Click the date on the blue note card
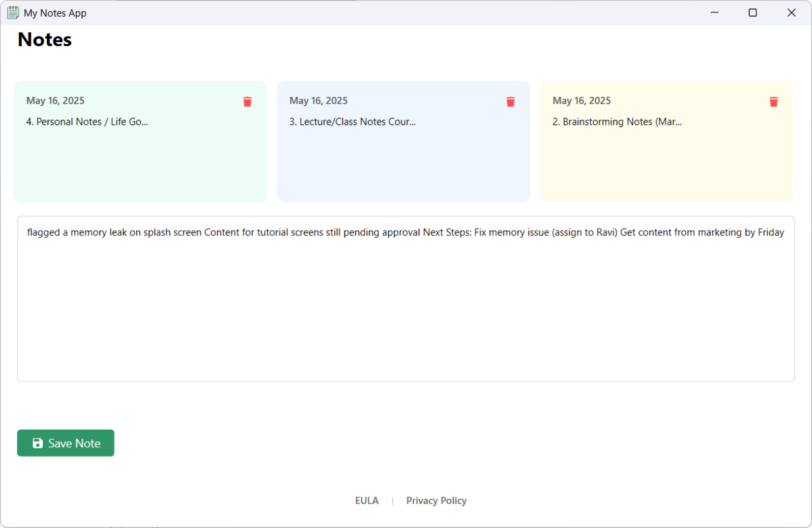Image resolution: width=812 pixels, height=528 pixels. click(319, 101)
